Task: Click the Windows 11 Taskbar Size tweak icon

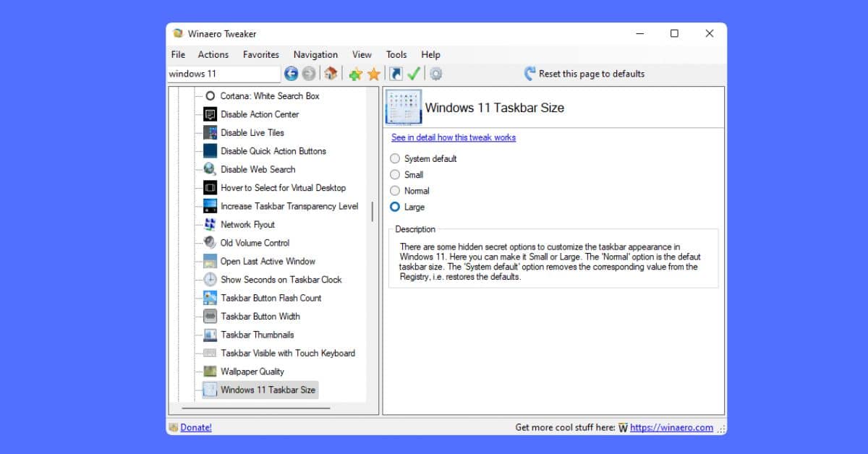Action: (403, 106)
